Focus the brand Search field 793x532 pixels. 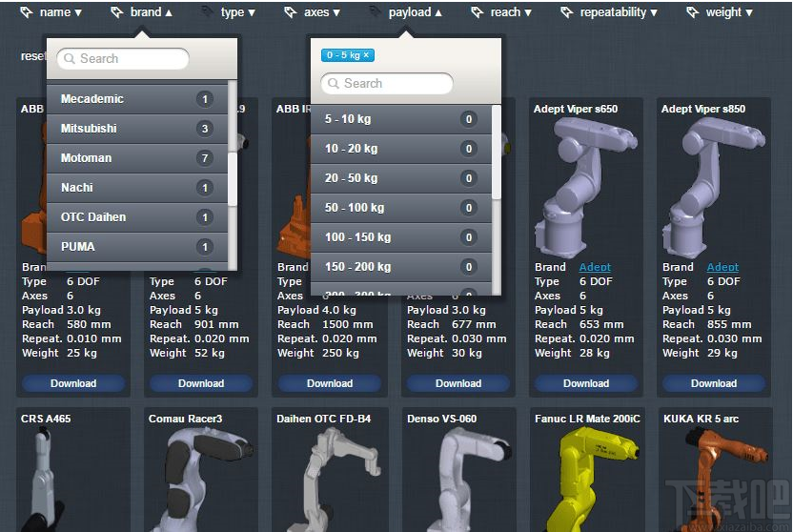[123, 59]
